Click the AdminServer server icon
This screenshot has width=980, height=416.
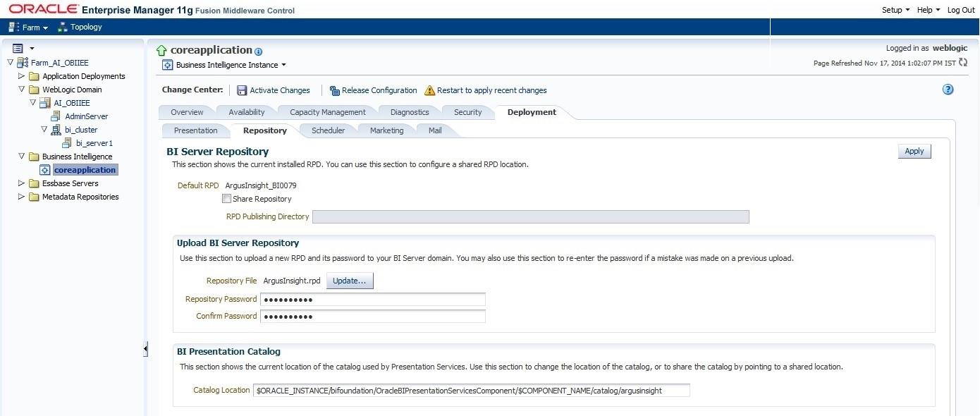click(56, 116)
